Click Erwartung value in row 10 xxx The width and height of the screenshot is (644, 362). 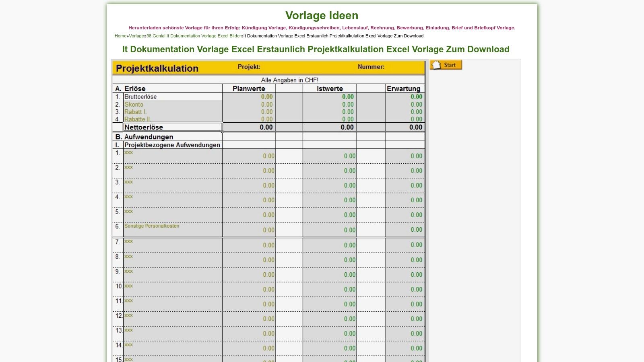click(x=417, y=289)
